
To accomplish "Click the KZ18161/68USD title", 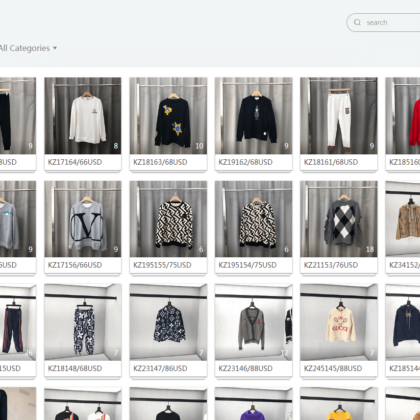I will coord(331,162).
